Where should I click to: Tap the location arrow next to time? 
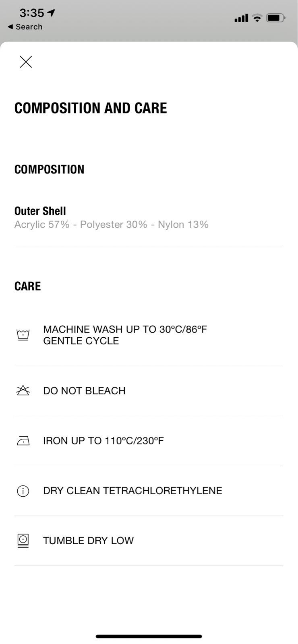(x=51, y=13)
